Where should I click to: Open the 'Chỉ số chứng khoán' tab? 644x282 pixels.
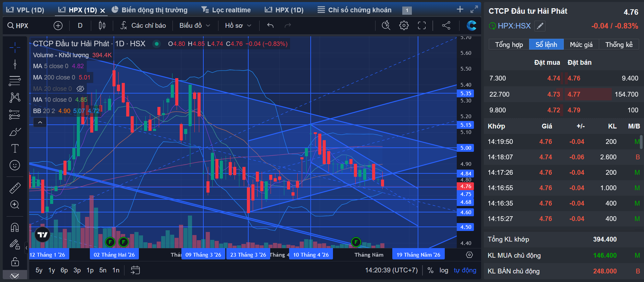355,10
